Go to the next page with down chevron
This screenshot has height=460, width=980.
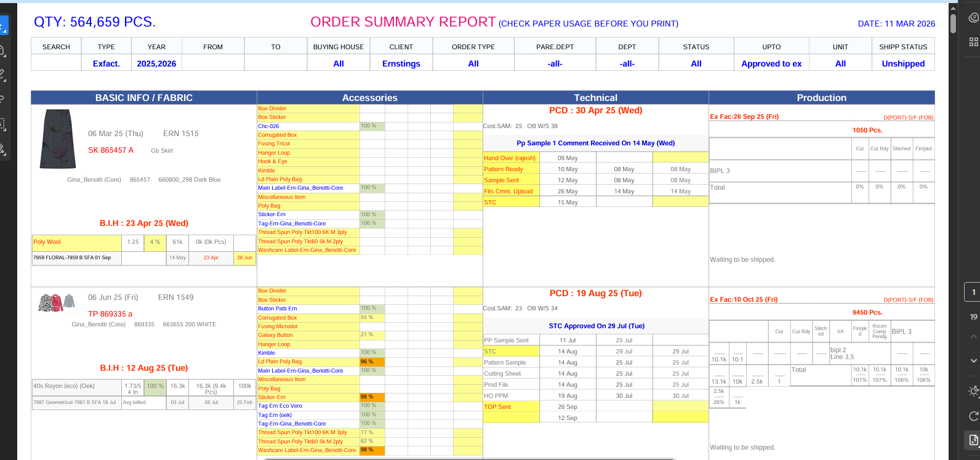pos(973,360)
